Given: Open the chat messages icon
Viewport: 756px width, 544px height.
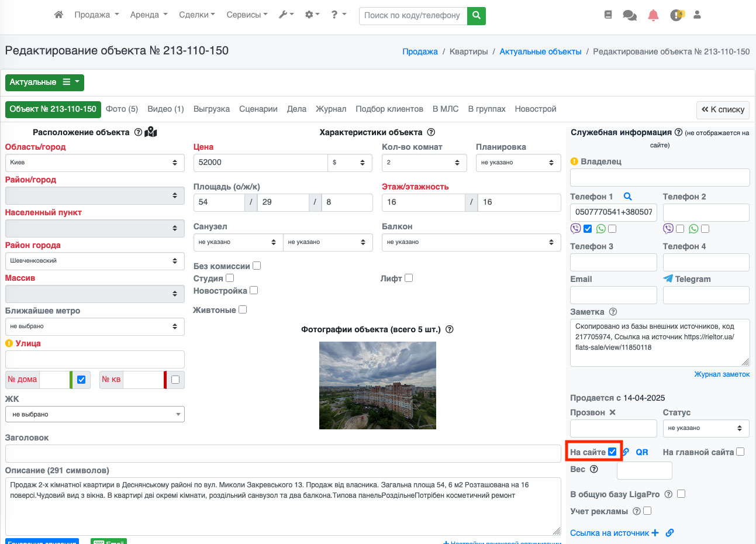Looking at the screenshot, I should point(630,15).
